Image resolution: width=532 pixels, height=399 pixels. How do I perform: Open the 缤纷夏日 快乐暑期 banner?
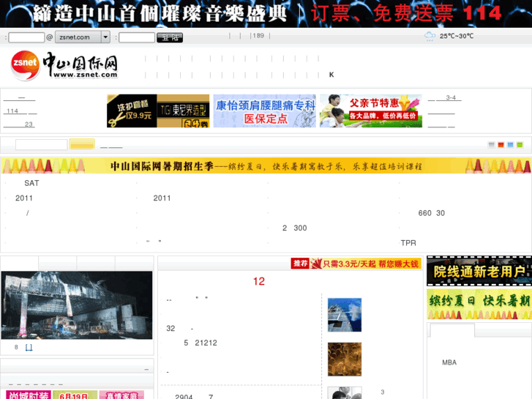479,304
